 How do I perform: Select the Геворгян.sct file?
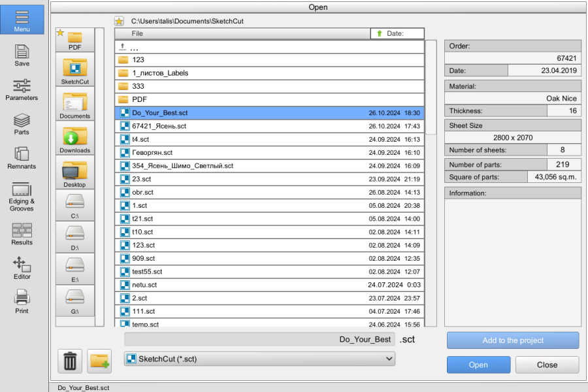click(x=269, y=153)
